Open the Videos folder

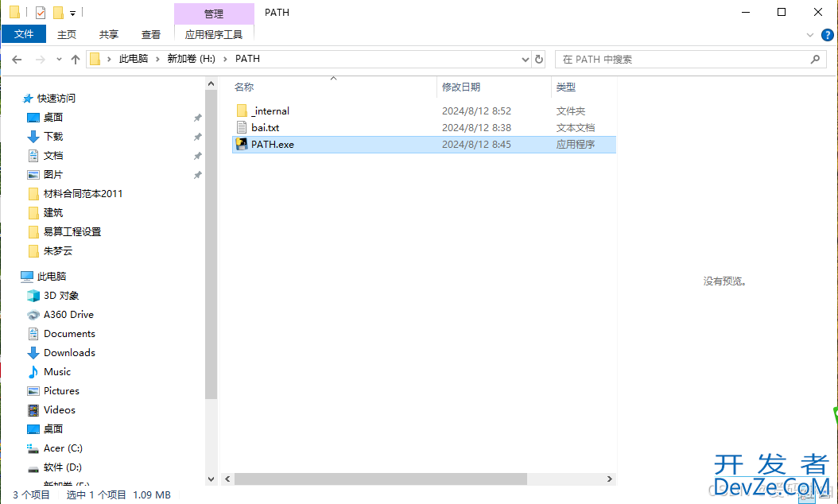[x=60, y=410]
